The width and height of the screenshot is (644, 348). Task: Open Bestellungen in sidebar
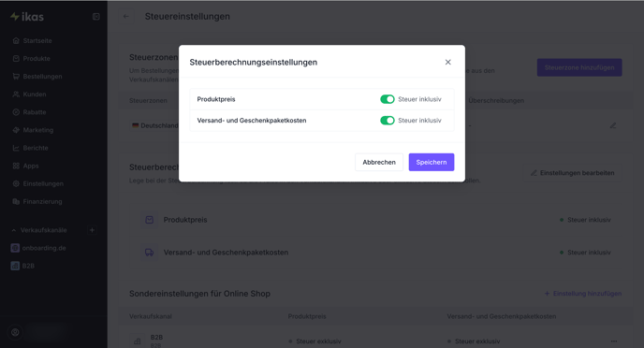42,77
